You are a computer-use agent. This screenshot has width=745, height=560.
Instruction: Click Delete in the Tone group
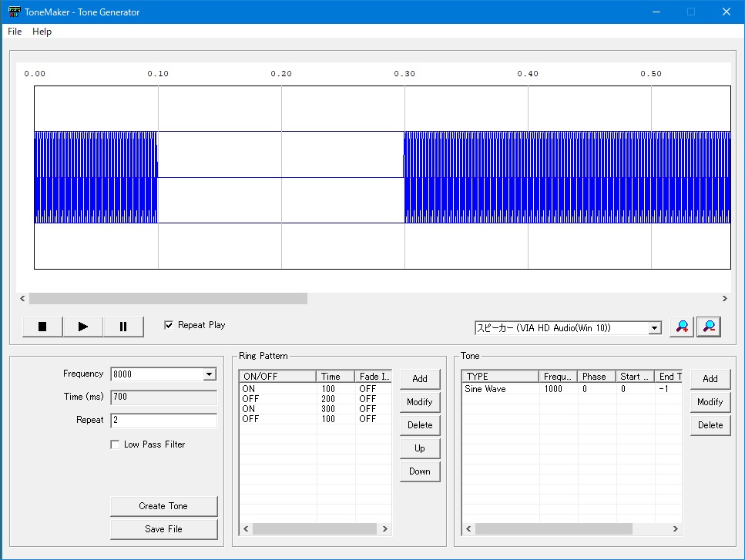(x=710, y=425)
